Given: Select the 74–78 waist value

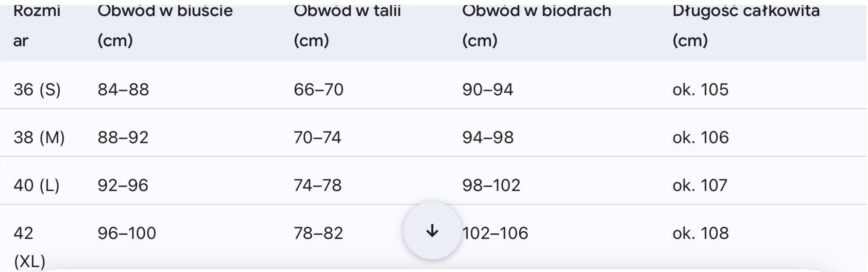Looking at the screenshot, I should tap(317, 185).
